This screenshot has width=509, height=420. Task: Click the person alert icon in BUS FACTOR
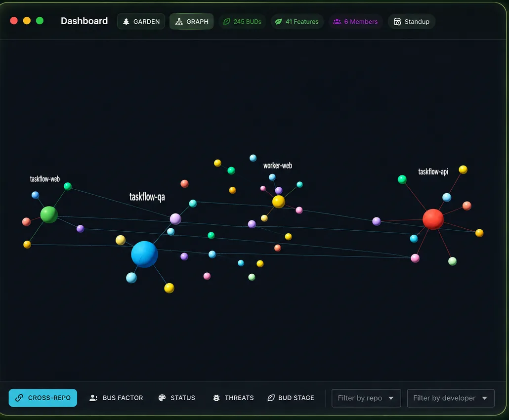tap(93, 398)
